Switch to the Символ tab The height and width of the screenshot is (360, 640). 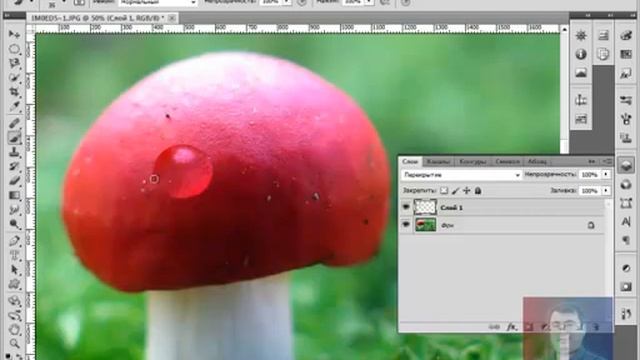click(x=507, y=162)
